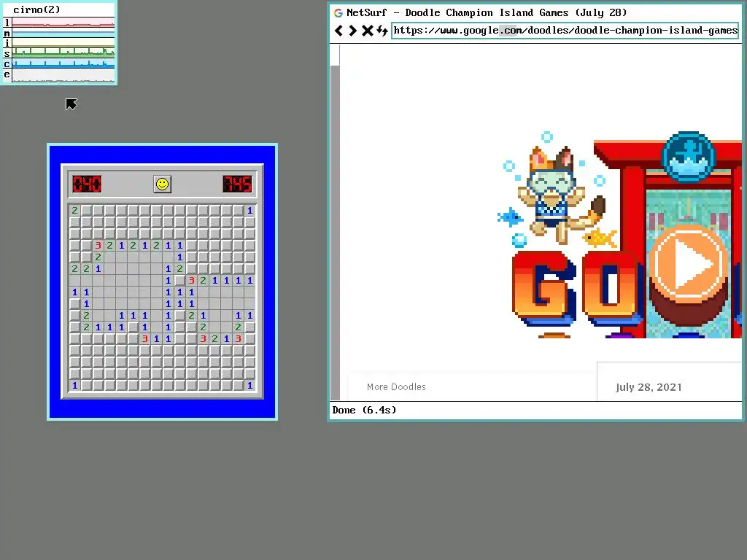
Task: Click the 1 in Minesweeper's bottom-right corner
Action: (x=249, y=385)
